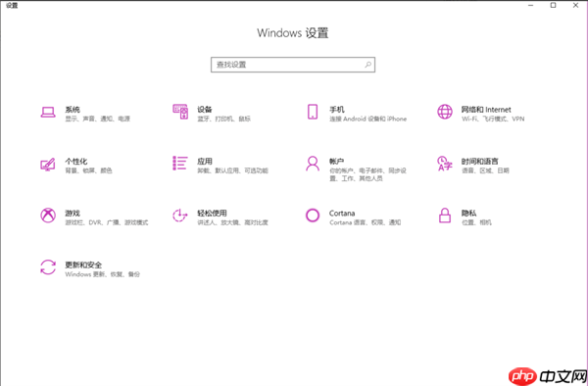588x386 pixels.
Task: Minimize the 设置 window
Action: pyautogui.click(x=531, y=5)
